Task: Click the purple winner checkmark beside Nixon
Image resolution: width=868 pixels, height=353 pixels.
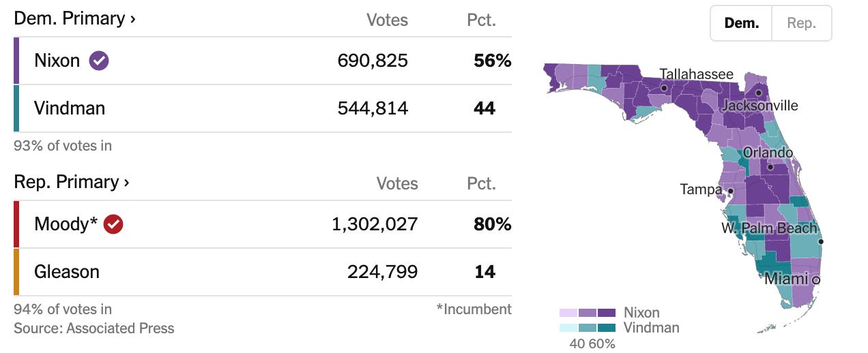Action: (x=99, y=61)
